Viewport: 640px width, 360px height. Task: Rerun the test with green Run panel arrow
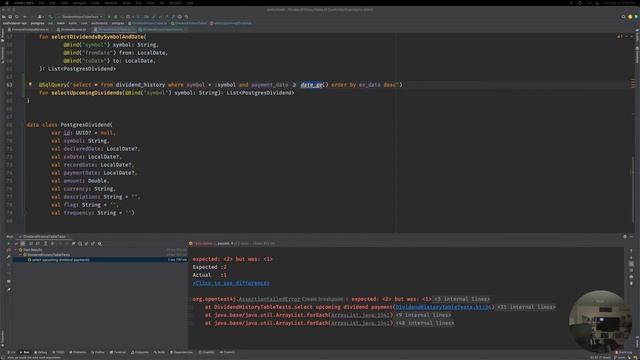point(9,244)
